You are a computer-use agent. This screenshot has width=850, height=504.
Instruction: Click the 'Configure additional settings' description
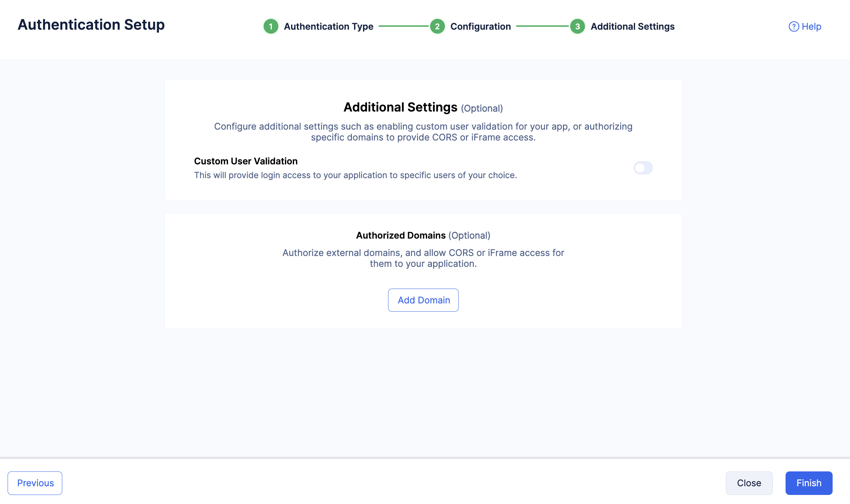click(423, 132)
